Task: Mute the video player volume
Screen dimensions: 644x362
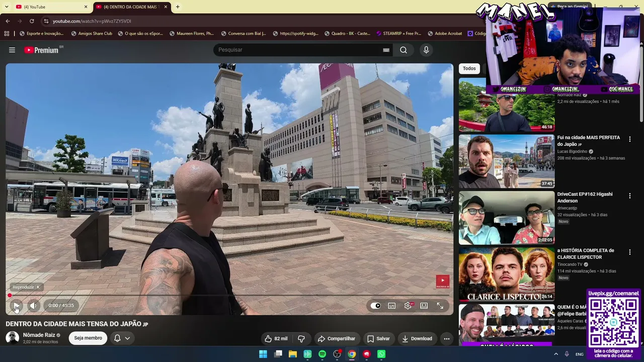Action: point(33,306)
